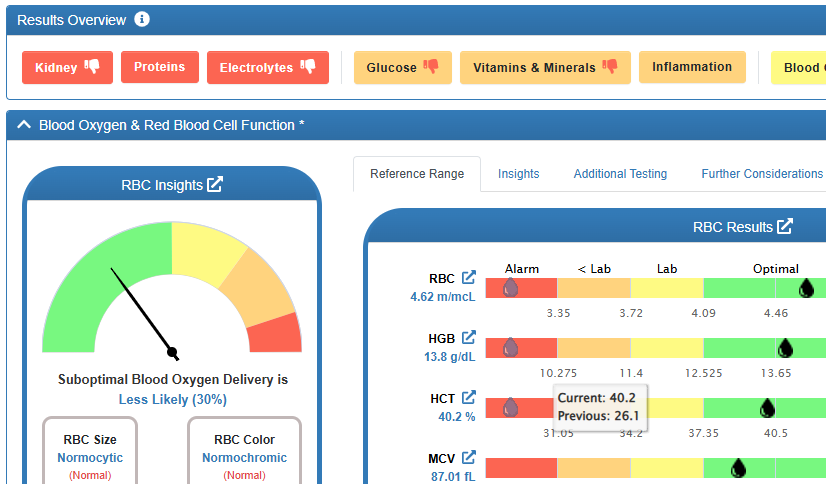Image resolution: width=826 pixels, height=484 pixels.
Task: Collapse the Blood Oxygen & Red Blood Cell section
Action: (x=24, y=125)
